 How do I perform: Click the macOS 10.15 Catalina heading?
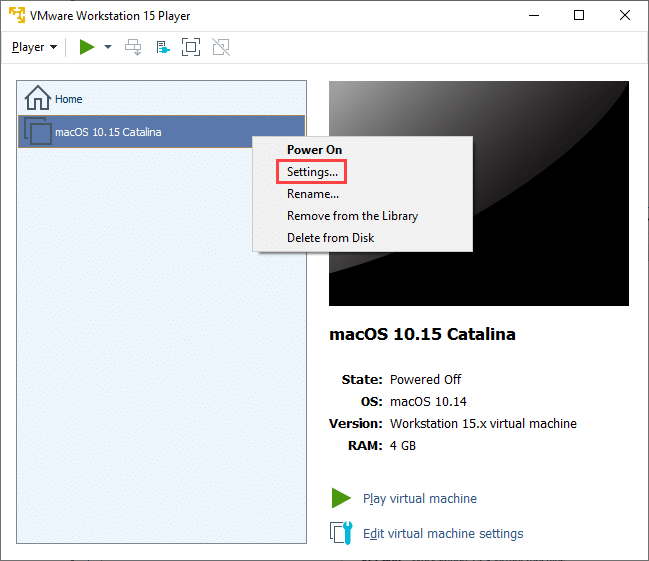click(x=422, y=334)
